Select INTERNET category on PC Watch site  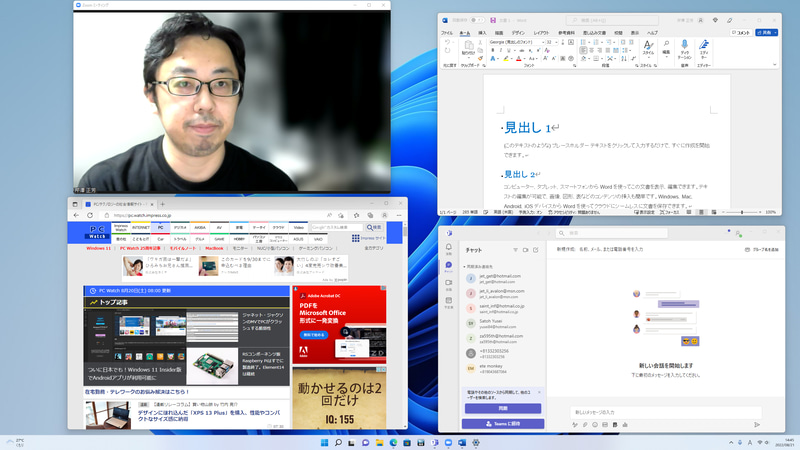141,228
